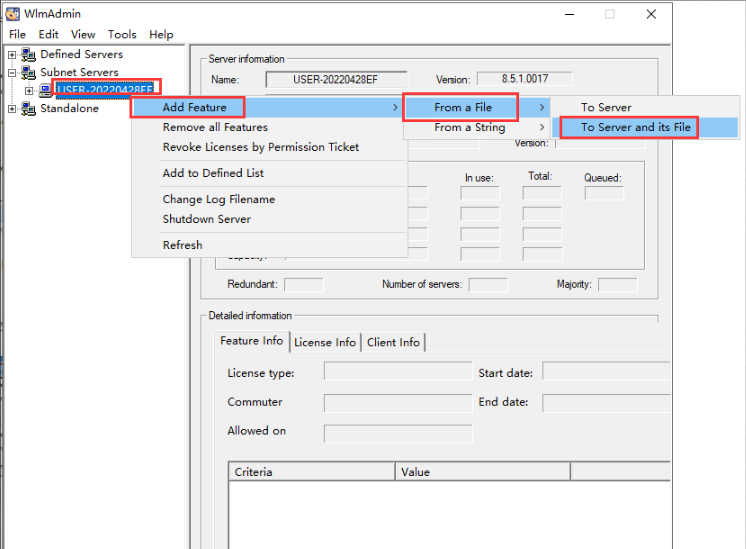Select Standalone tree item
Viewport: 746px width, 549px height.
coord(69,108)
